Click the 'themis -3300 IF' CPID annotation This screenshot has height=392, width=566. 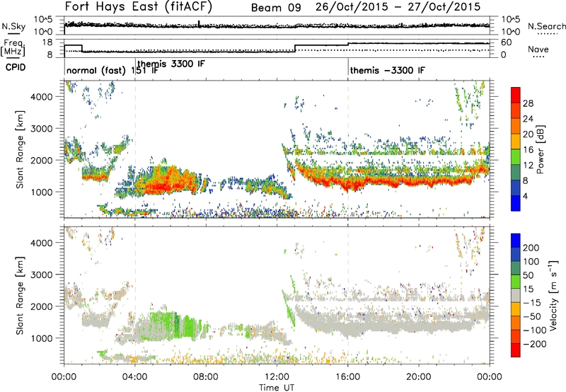tap(387, 70)
